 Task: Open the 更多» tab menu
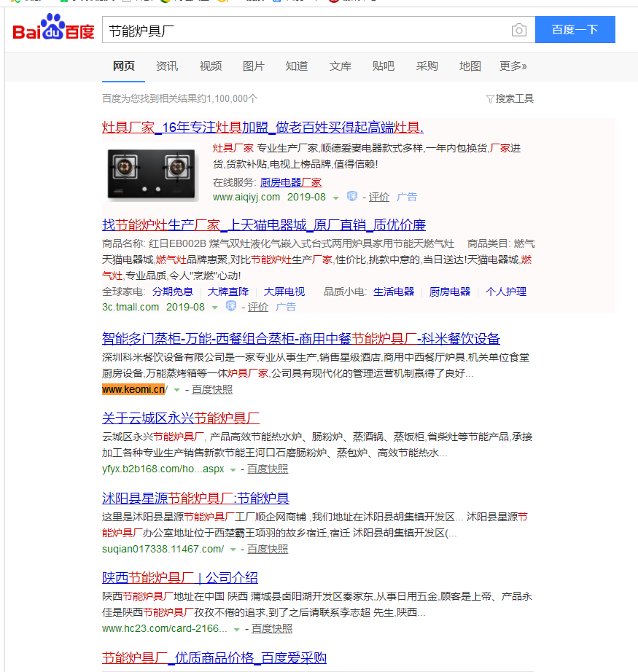(513, 66)
